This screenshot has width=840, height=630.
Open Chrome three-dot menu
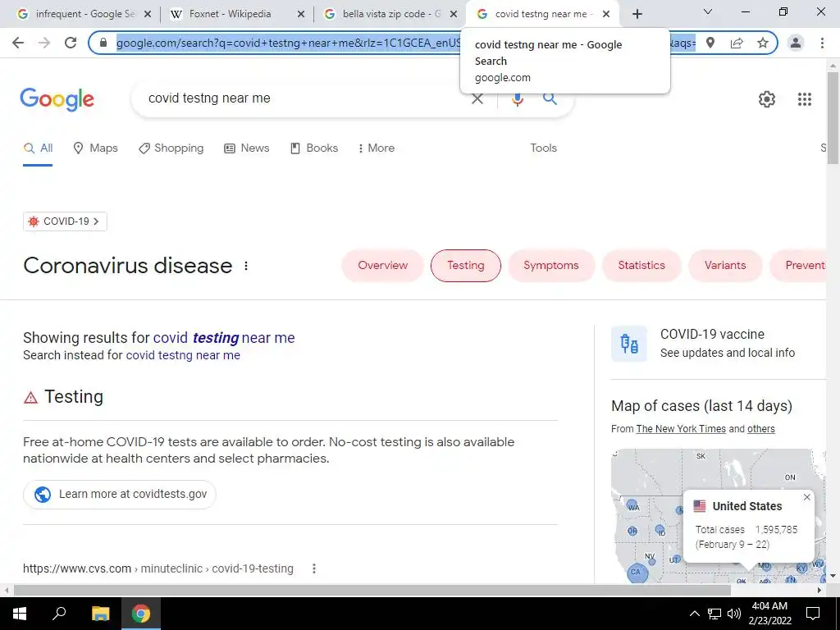click(822, 43)
